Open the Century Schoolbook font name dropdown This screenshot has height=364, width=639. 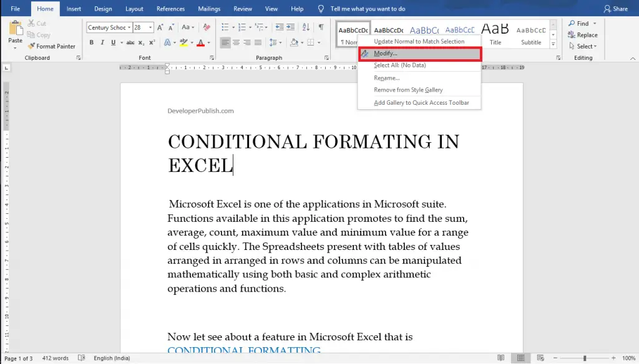(x=129, y=27)
